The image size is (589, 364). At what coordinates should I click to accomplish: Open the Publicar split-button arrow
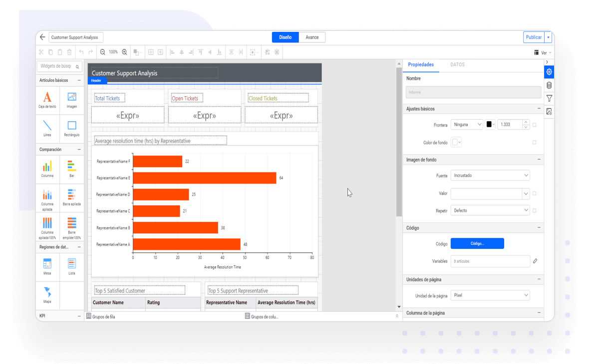click(549, 37)
